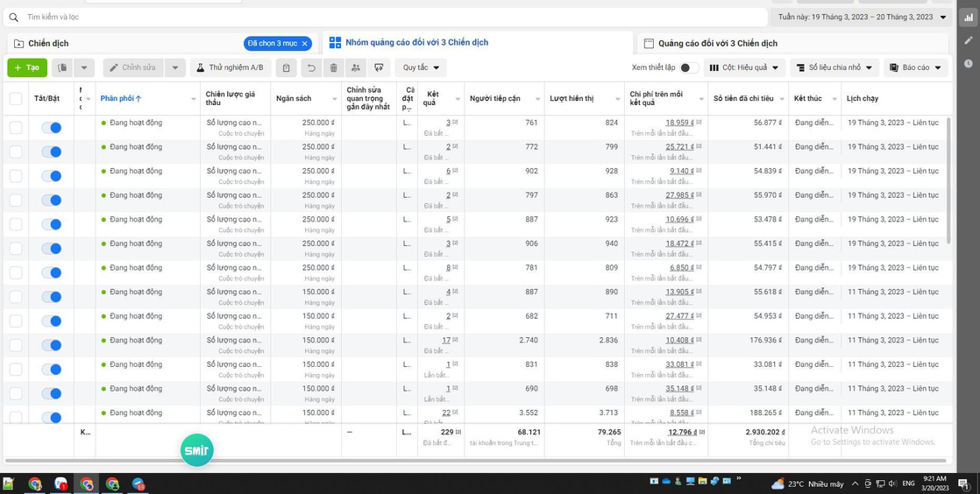
Task: Open the Cột: Hiệu quả columns dropdown
Action: (744, 67)
